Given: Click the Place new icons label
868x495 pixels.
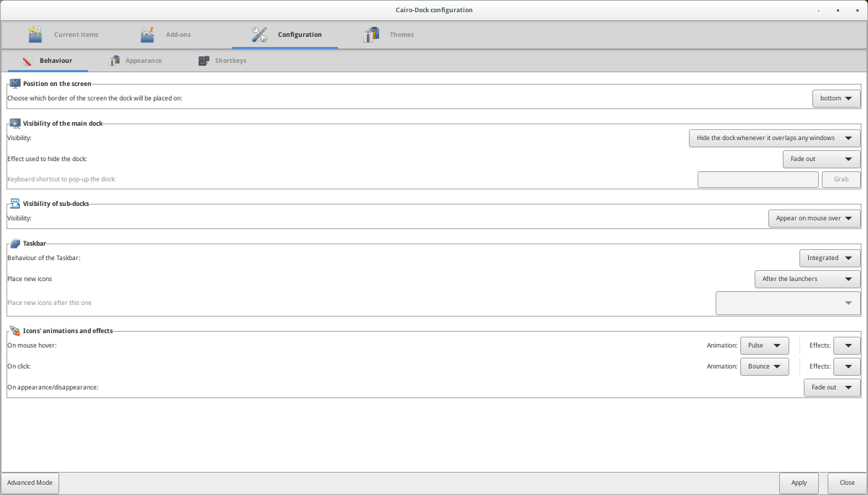Looking at the screenshot, I should tap(30, 279).
